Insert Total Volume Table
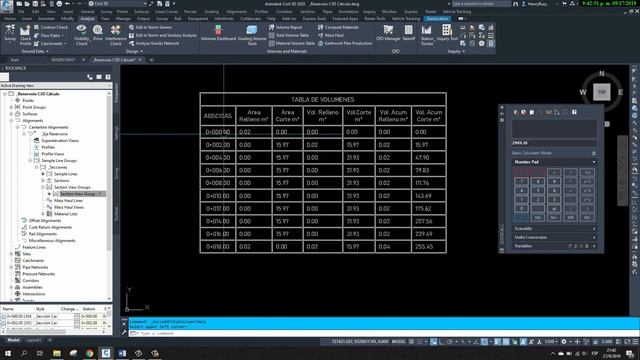This screenshot has height=360, width=640. [289, 36]
